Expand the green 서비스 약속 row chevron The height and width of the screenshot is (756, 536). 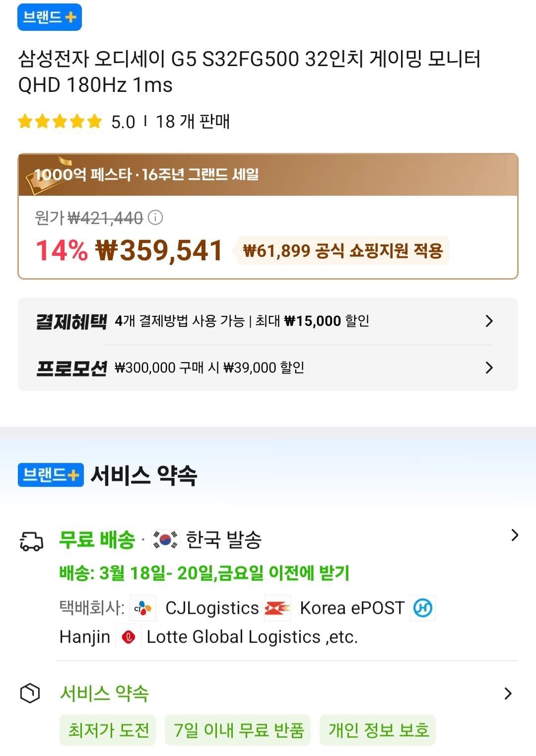[x=508, y=693]
